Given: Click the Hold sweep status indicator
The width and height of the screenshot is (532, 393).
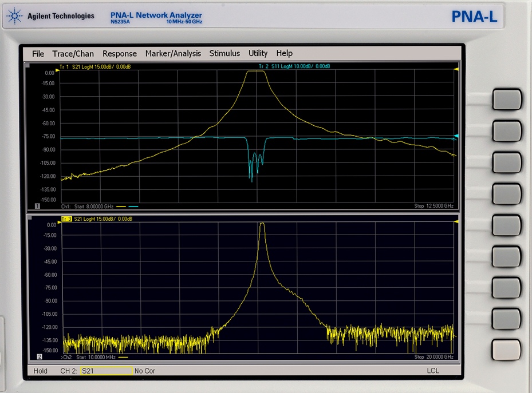Looking at the screenshot, I should 40,371.
